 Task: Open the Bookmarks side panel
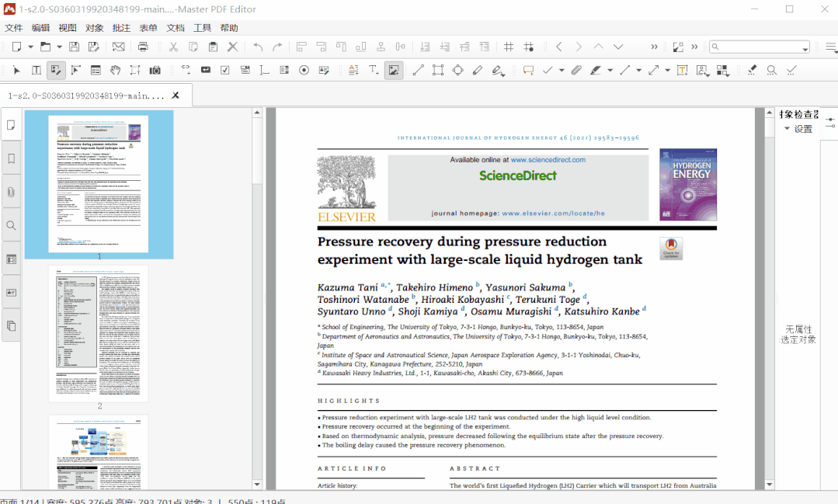pyautogui.click(x=12, y=158)
